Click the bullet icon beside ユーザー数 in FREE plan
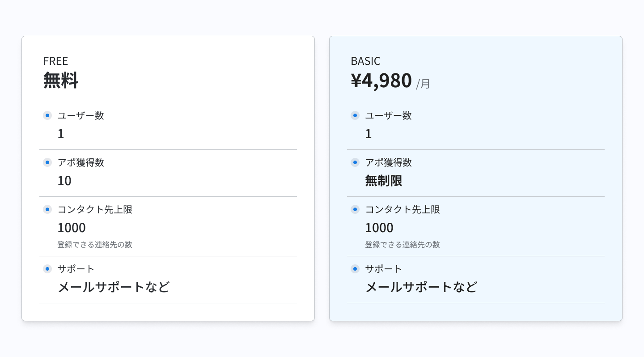The height and width of the screenshot is (357, 644). click(47, 115)
